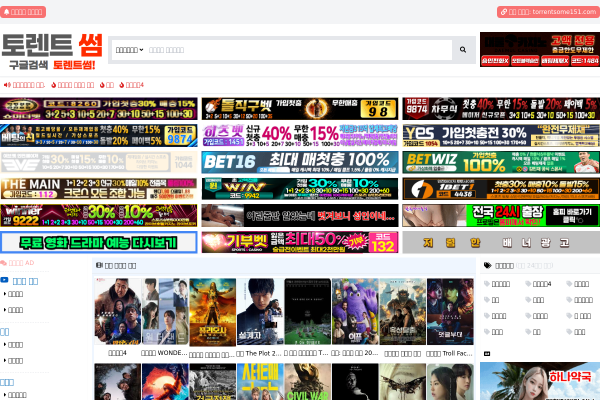600x400 pixels.
Task: Open the 돌직구벳 banner with code 98
Action: coord(300,109)
